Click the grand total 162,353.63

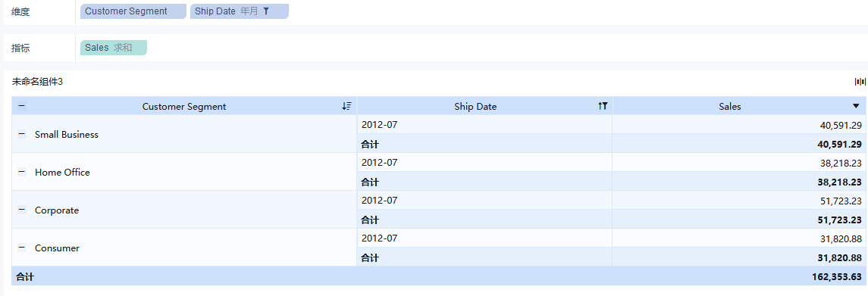click(x=836, y=276)
